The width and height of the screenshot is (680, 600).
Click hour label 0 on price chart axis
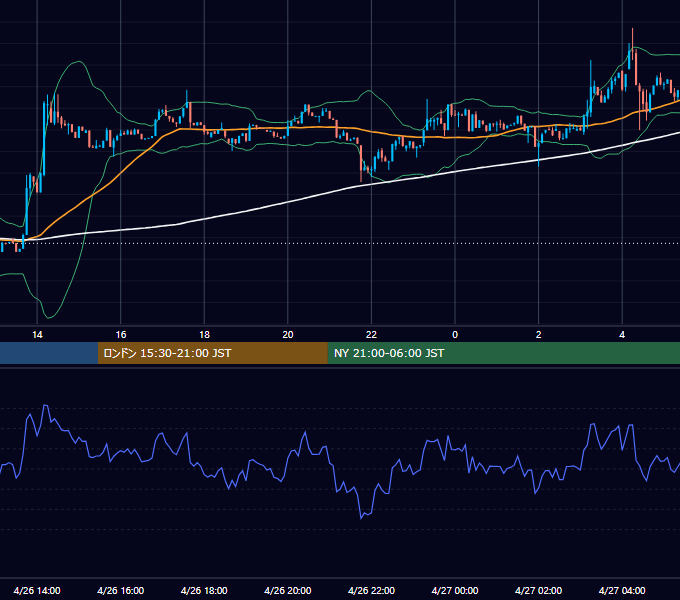(x=455, y=335)
